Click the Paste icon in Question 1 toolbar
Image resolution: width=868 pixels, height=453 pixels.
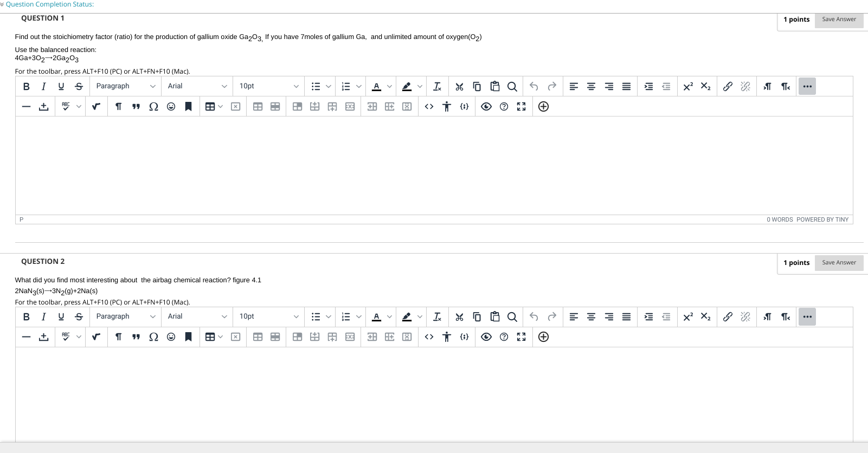pyautogui.click(x=494, y=86)
